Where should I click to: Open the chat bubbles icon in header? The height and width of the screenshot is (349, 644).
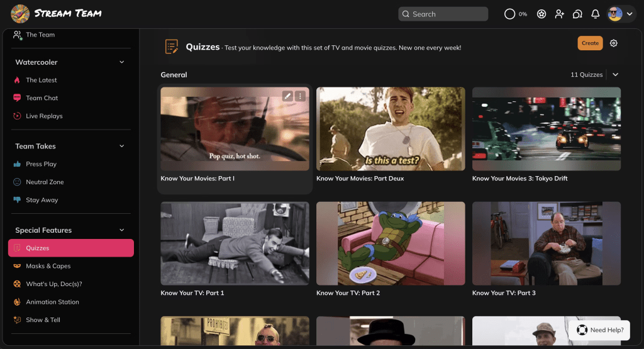577,14
